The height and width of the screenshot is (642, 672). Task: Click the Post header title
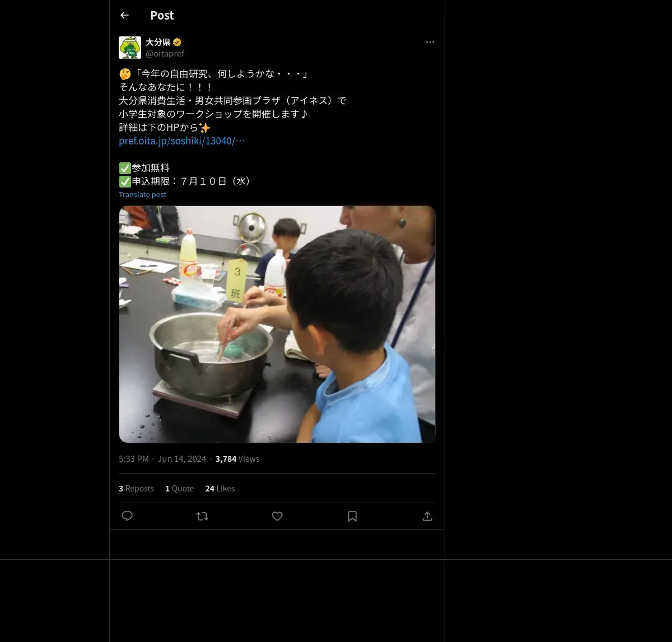(162, 15)
